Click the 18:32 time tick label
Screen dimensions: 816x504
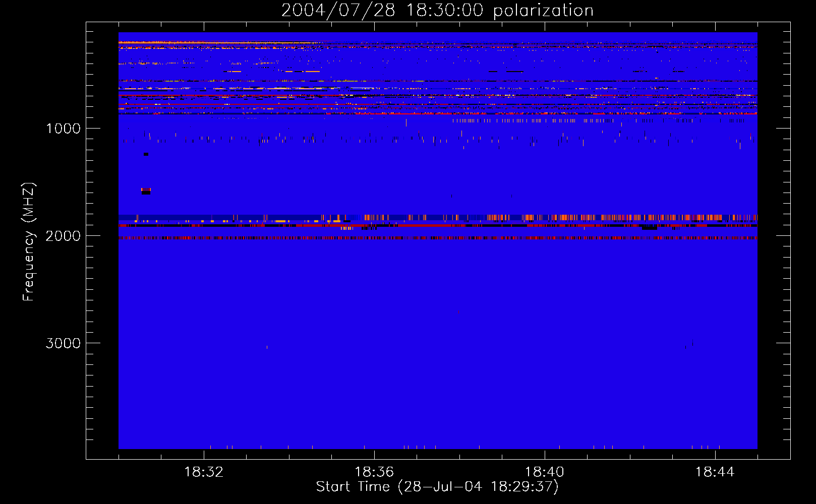(204, 472)
